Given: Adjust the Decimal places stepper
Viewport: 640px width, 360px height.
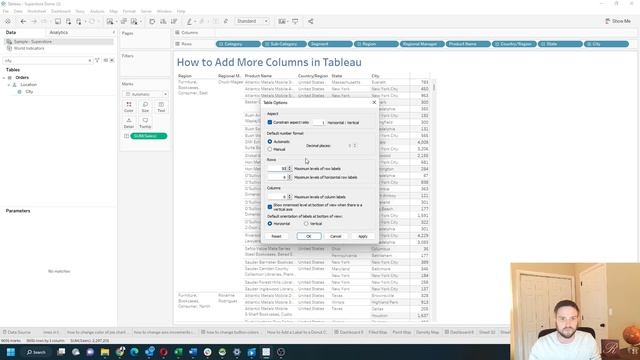Looking at the screenshot, I should tap(354, 146).
